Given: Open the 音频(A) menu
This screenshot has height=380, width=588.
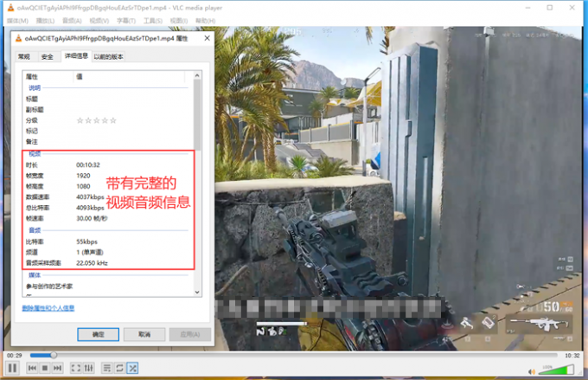Looking at the screenshot, I should coord(72,21).
